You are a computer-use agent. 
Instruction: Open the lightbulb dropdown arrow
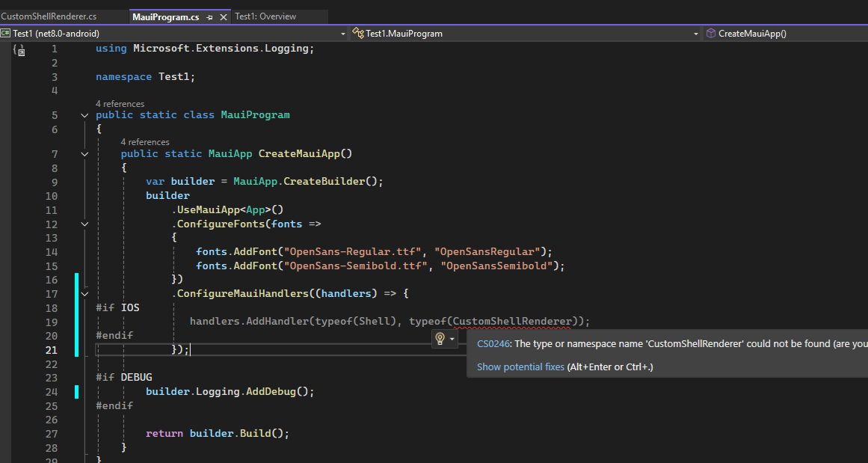(452, 338)
